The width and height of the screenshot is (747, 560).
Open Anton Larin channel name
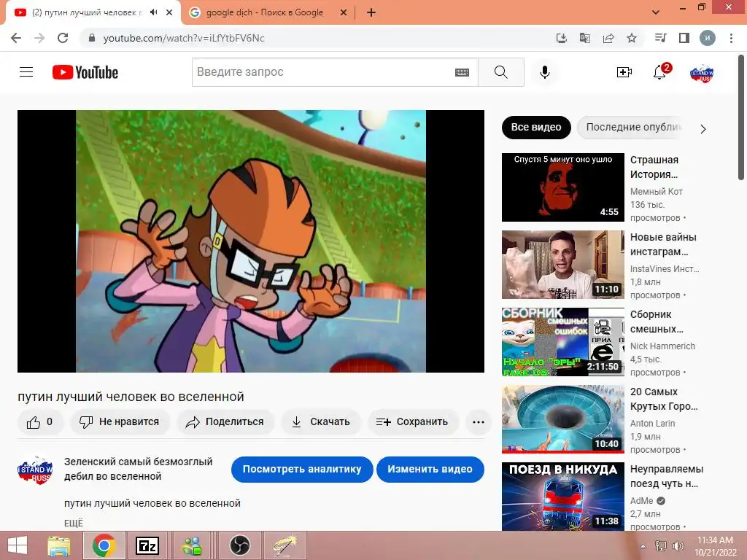pos(653,424)
